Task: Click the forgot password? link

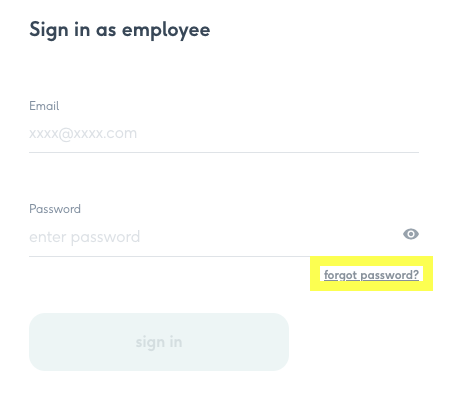Action: (371, 275)
